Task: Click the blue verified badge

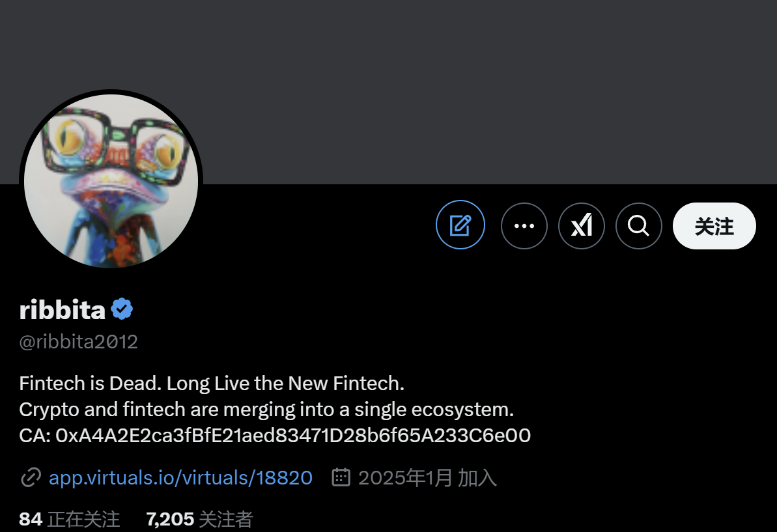Action: [x=122, y=310]
